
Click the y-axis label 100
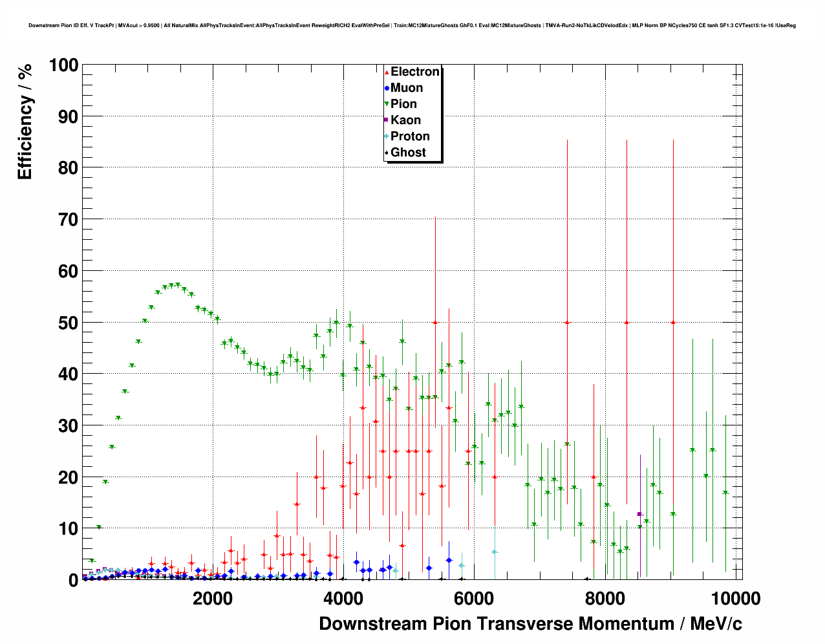63,65
